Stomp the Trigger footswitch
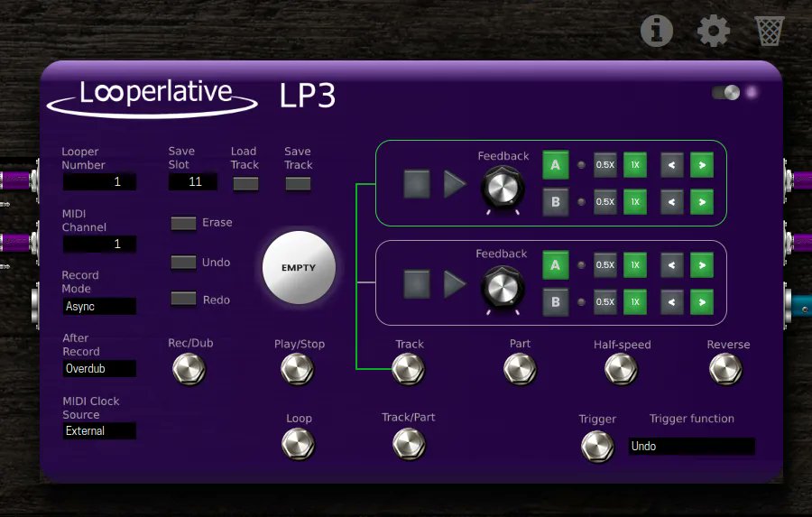812x517 pixels. [x=597, y=446]
